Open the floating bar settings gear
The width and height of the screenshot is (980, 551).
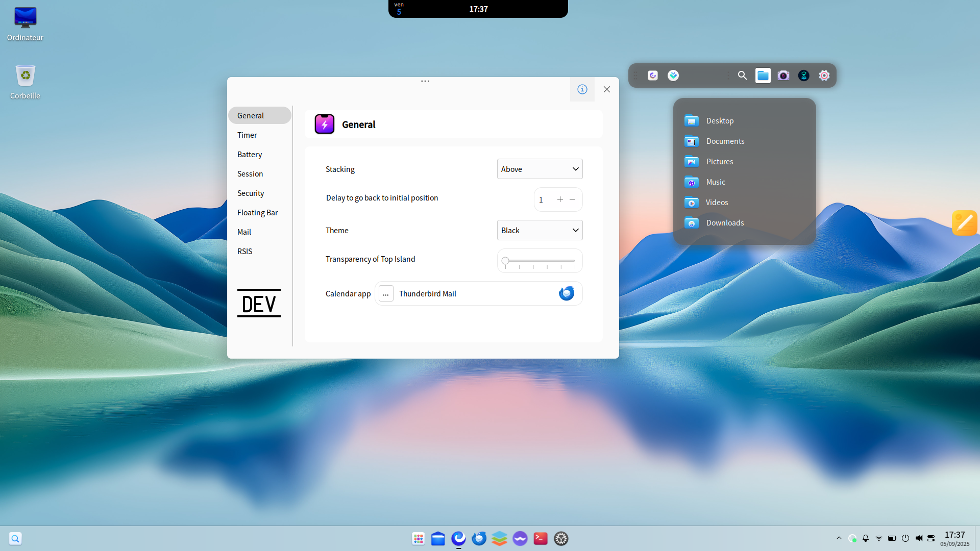[824, 76]
